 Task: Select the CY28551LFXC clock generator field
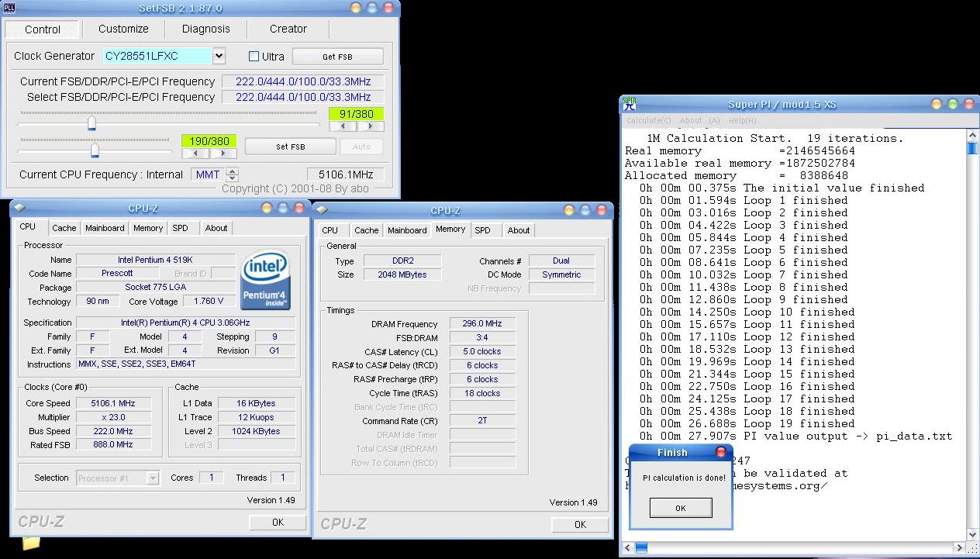(157, 56)
